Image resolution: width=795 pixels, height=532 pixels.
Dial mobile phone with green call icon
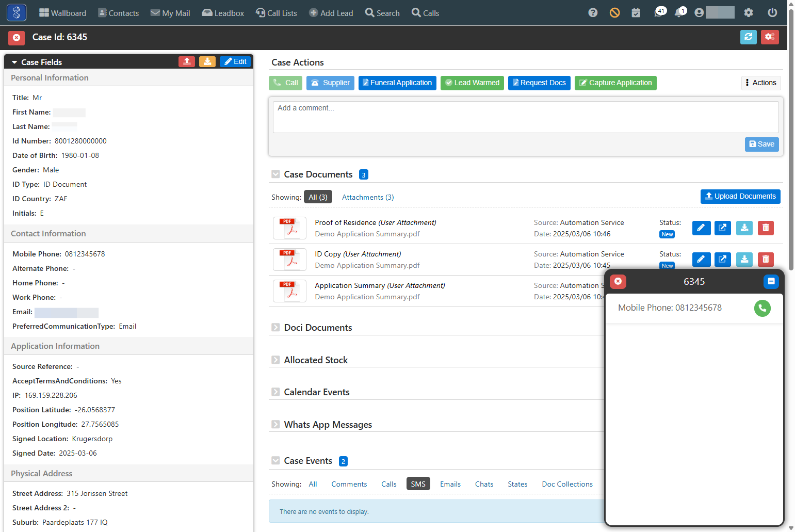pos(762,308)
